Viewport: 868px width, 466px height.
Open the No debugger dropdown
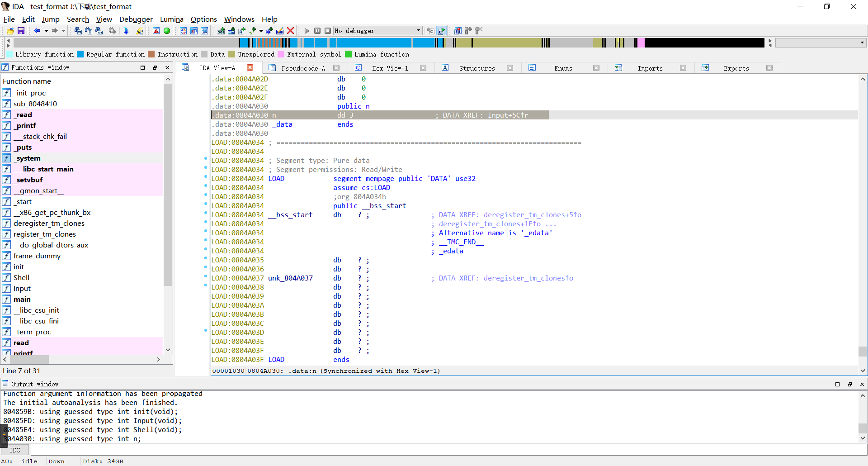pyautogui.click(x=418, y=31)
